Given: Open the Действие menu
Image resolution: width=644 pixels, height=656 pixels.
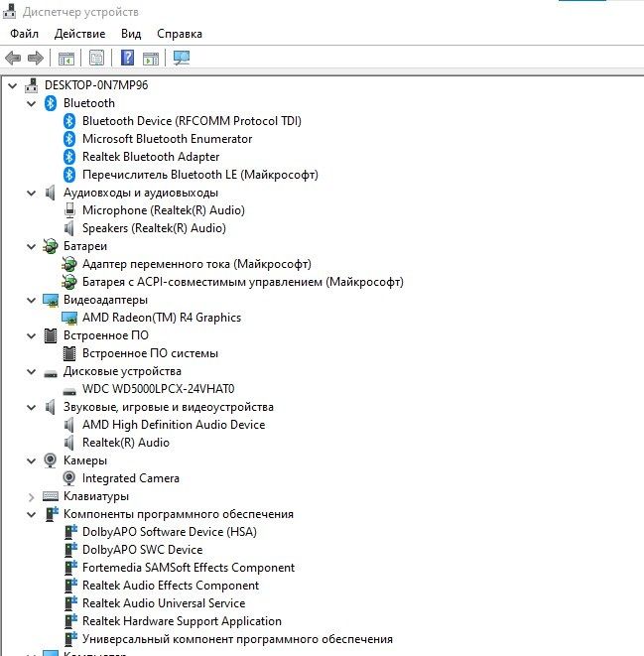Looking at the screenshot, I should [79, 34].
